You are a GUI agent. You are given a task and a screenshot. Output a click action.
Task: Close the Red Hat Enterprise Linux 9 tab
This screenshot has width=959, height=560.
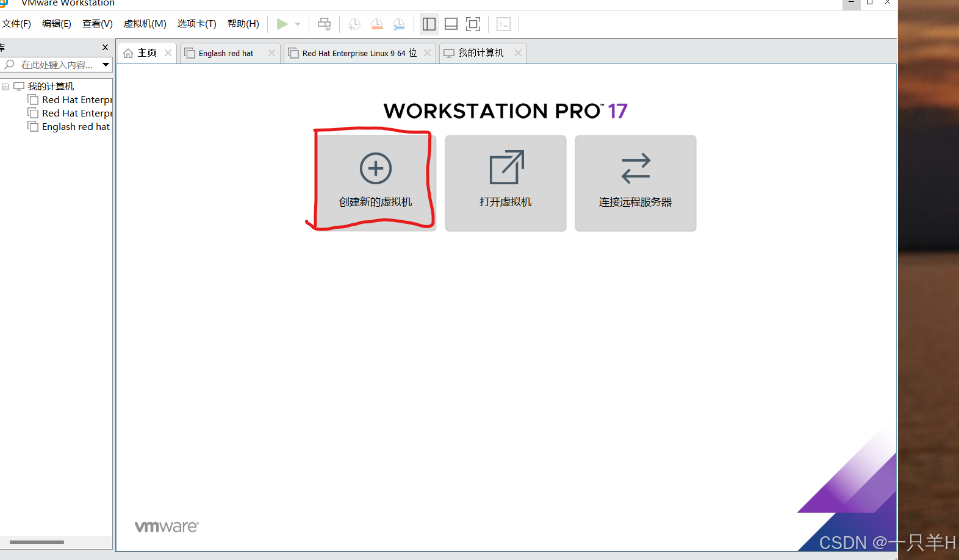click(x=427, y=53)
